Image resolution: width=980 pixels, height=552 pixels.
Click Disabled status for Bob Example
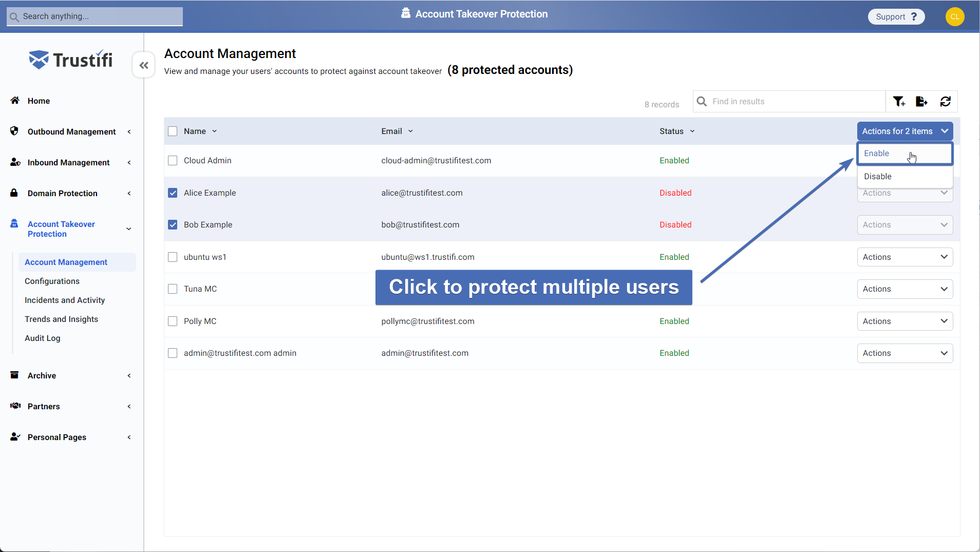[x=675, y=224]
